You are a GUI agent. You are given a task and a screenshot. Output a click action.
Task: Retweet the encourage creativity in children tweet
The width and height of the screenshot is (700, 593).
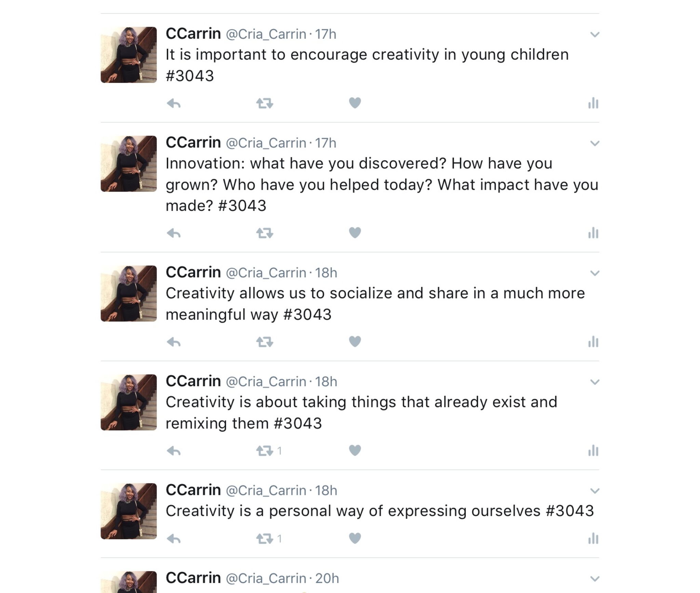pos(265,103)
